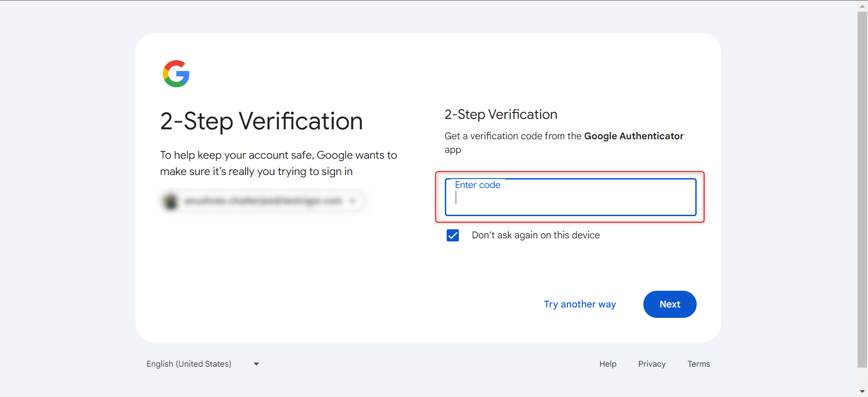Screen dimensions: 868x397
Task: Open the English (United States) language selector
Action: pos(189,364)
